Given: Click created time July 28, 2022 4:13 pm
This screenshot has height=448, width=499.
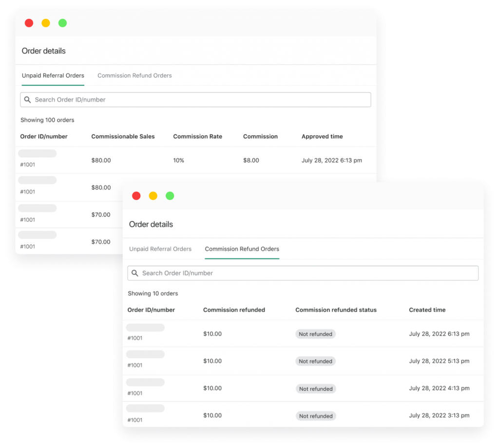Looking at the screenshot, I should click(439, 388).
